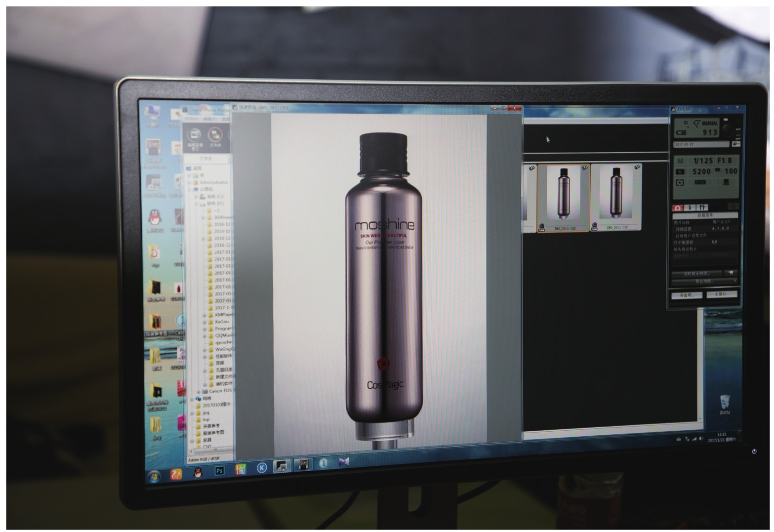Click the Preferences button in EOS Utility

(687, 295)
